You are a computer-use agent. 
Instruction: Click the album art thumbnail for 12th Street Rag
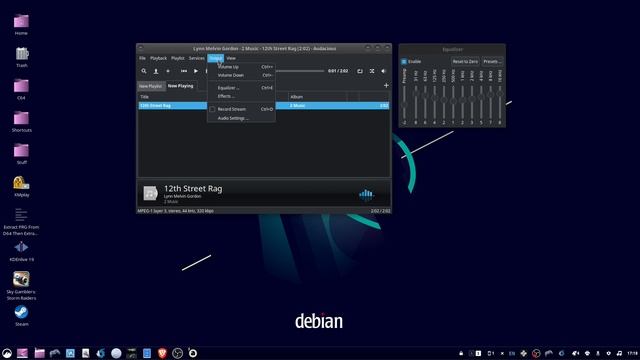tap(150, 193)
